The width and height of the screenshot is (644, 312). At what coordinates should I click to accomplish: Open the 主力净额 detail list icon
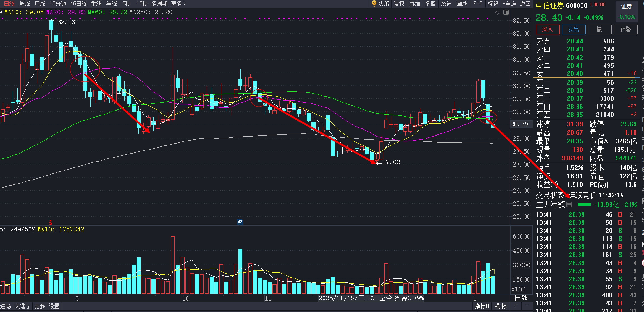[569, 205]
